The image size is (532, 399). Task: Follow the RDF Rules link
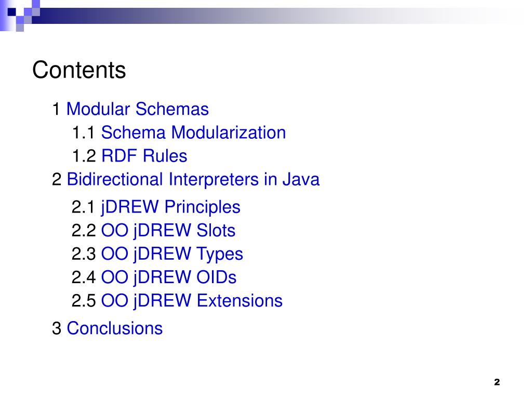click(x=144, y=156)
